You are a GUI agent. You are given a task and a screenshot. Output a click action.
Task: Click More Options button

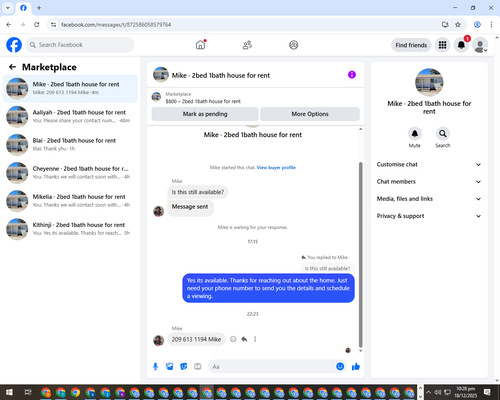click(310, 114)
